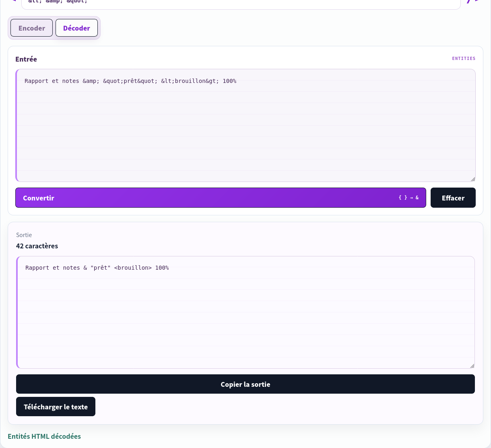Click the '42 caractères' counter text

point(37,246)
